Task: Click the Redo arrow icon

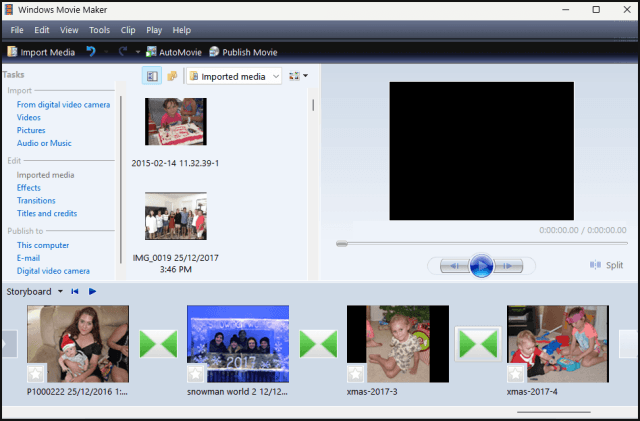Action: click(x=122, y=51)
